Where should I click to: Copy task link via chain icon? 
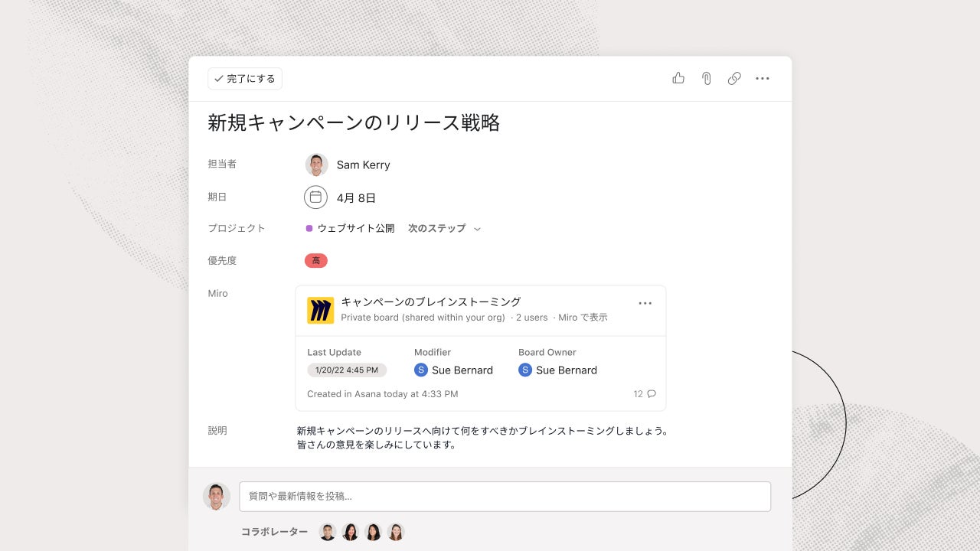[734, 78]
